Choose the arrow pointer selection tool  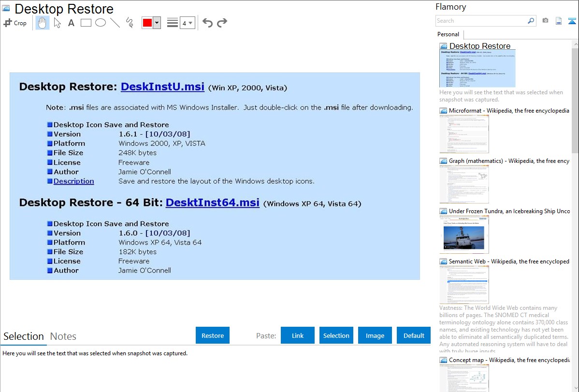pyautogui.click(x=58, y=23)
